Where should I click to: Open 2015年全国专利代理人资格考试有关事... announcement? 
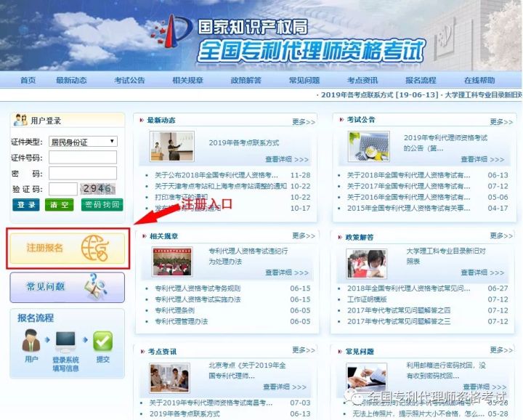point(408,208)
